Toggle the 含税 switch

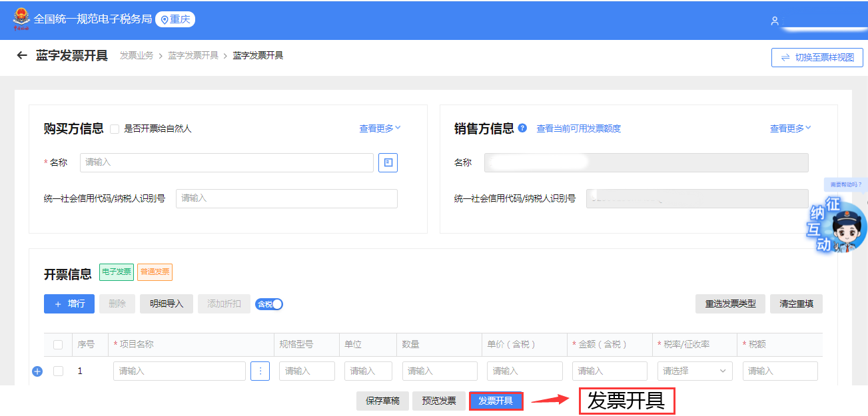pyautogui.click(x=269, y=304)
